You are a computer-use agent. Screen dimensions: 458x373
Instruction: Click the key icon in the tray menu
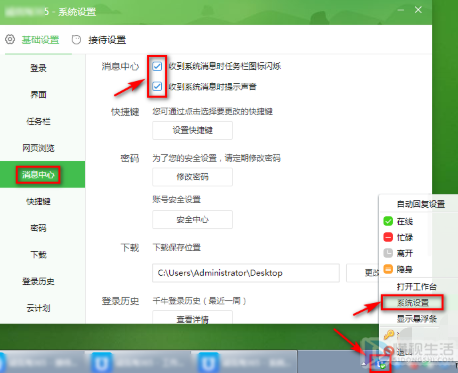pos(389,334)
